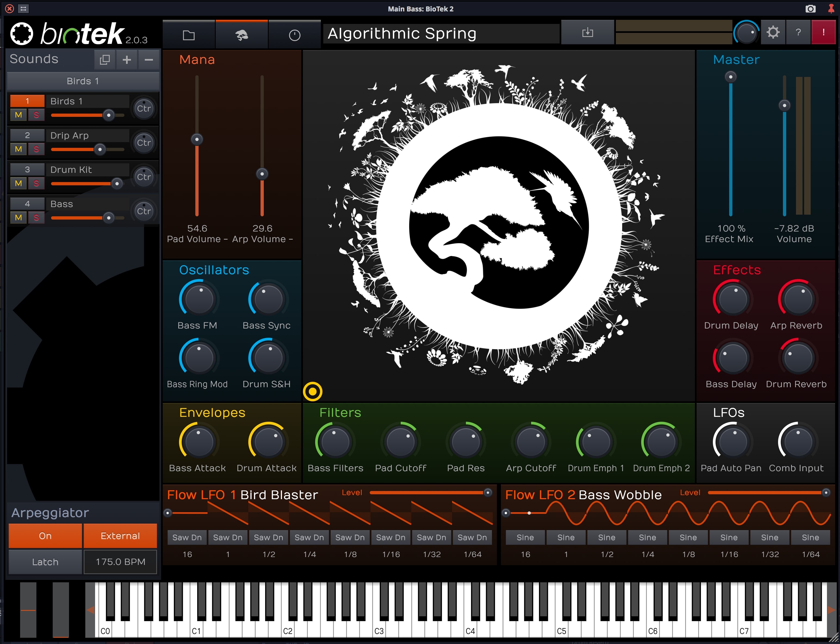Click the question mark help icon
840x644 pixels.
point(798,32)
